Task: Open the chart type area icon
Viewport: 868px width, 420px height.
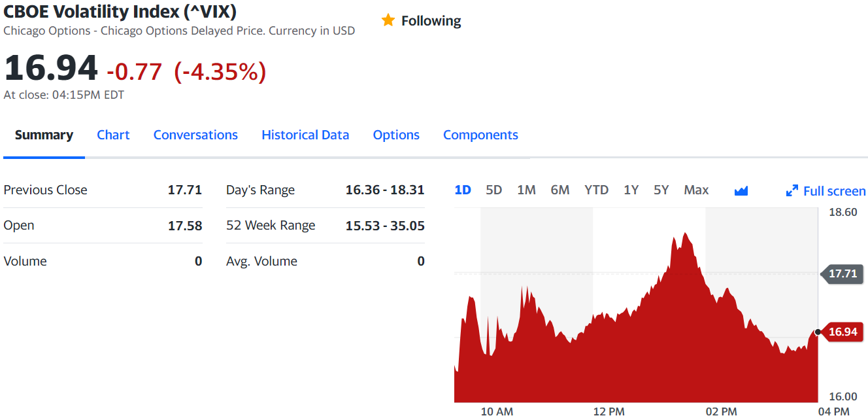Action: (741, 190)
